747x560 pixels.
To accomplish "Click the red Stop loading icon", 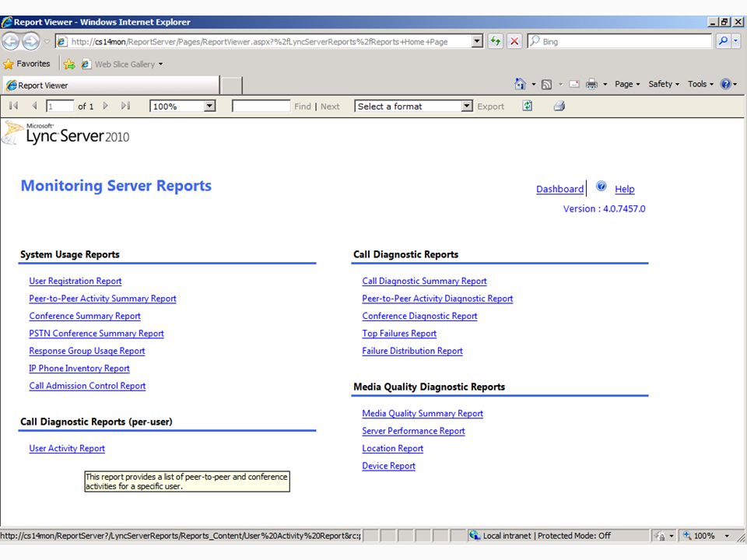I will click(x=514, y=41).
